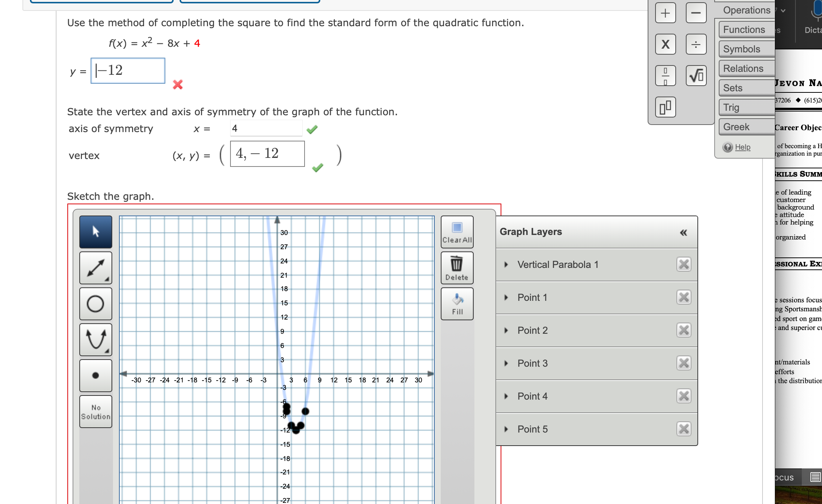This screenshot has width=822, height=504.
Task: Collapse the Graph Layers panel
Action: click(684, 232)
